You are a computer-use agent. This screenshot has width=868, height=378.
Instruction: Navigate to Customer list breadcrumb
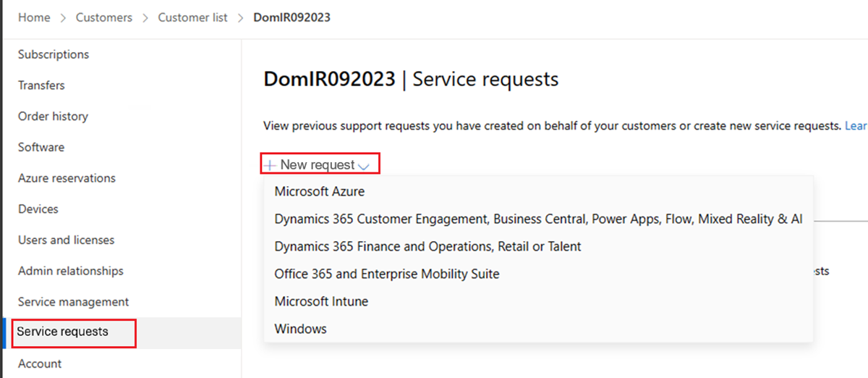192,17
